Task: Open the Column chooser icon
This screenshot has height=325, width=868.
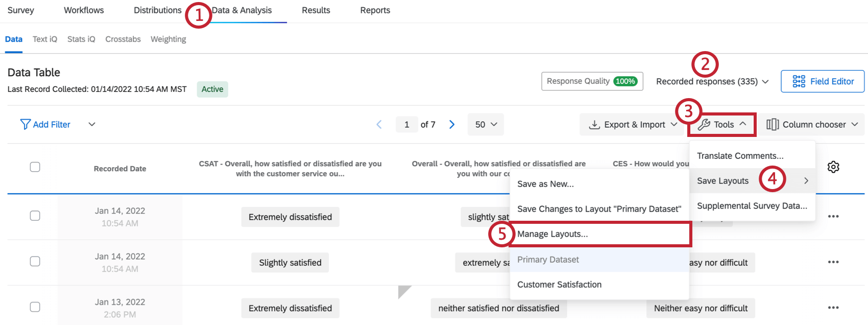Action: (x=772, y=125)
